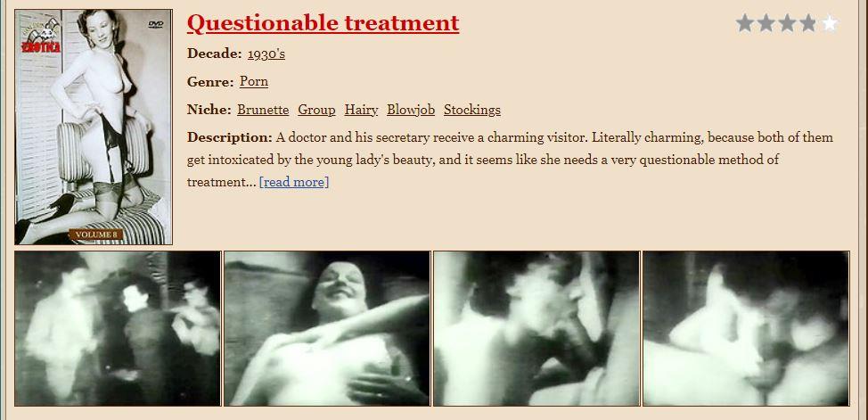Follow the 1930's decade link
Viewport: 868px width, 420px height.
tap(266, 54)
